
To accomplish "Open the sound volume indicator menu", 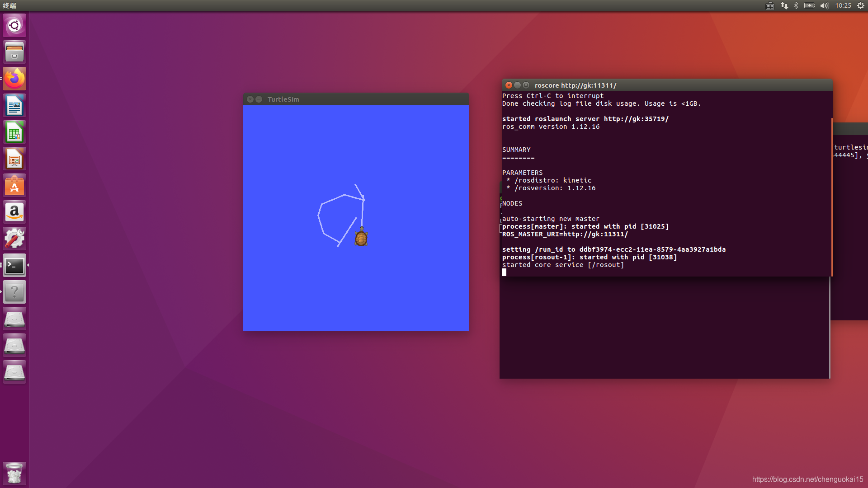I will [x=824, y=5].
